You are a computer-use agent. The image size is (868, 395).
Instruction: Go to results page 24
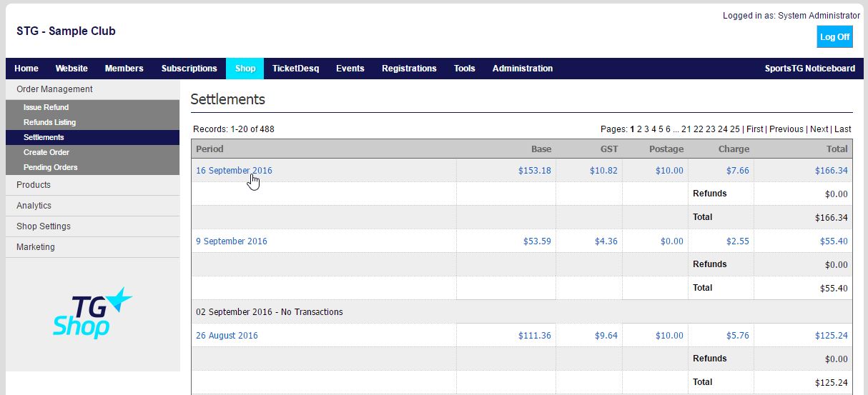click(723, 129)
